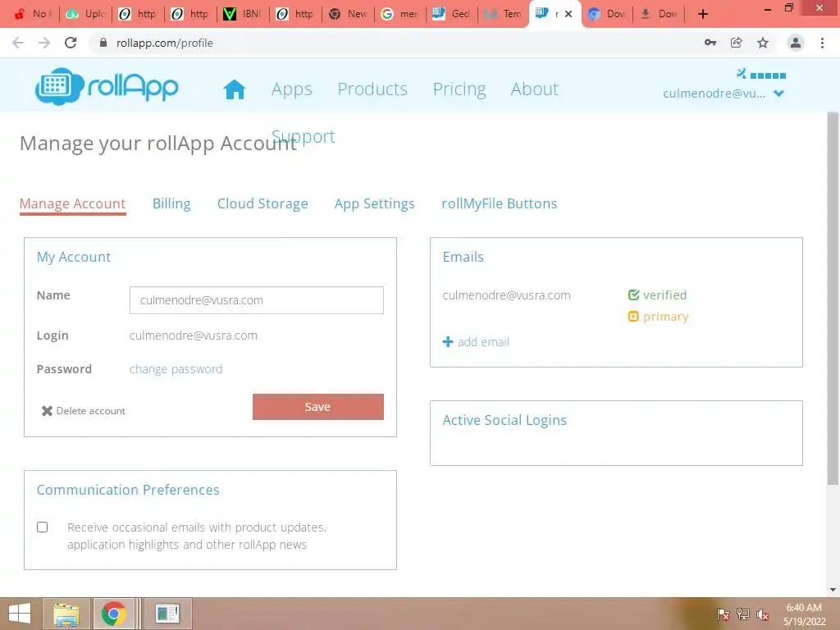Select the Manage Account tab
Viewport: 840px width, 630px height.
(72, 203)
